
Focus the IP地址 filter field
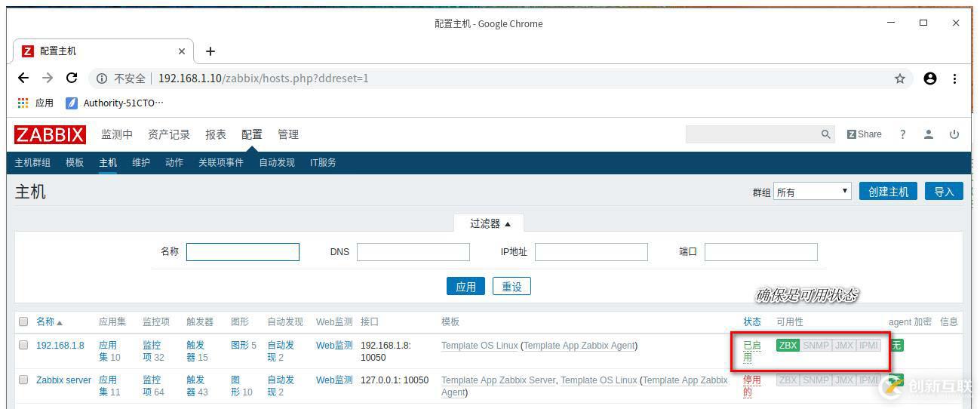pyautogui.click(x=591, y=251)
